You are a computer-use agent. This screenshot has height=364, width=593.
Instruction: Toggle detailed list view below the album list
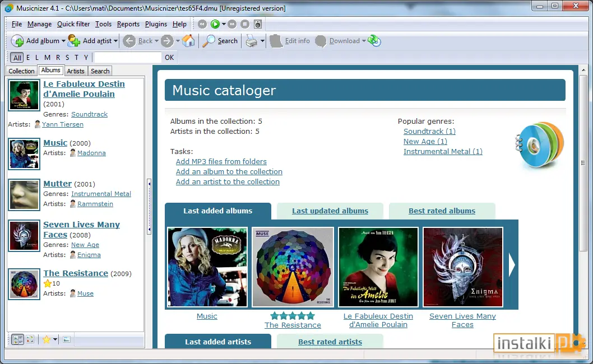pos(17,339)
